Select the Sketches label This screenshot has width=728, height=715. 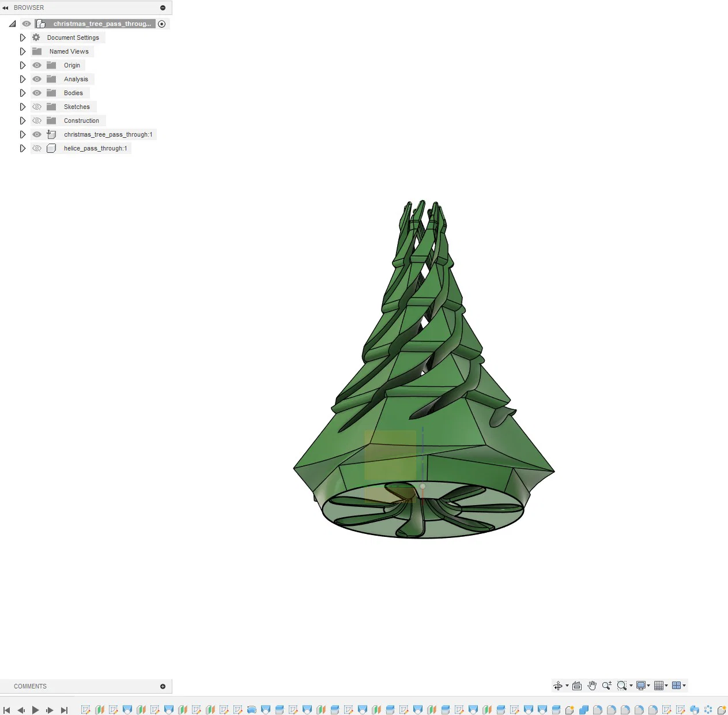[x=77, y=107]
